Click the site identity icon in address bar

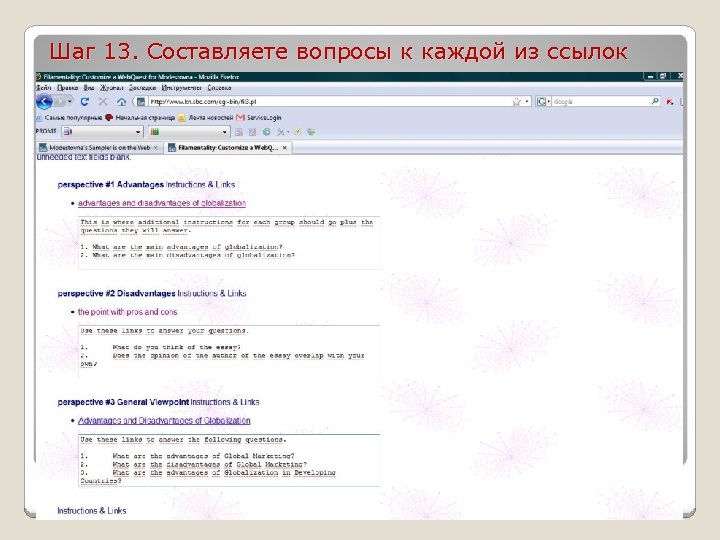click(x=141, y=101)
